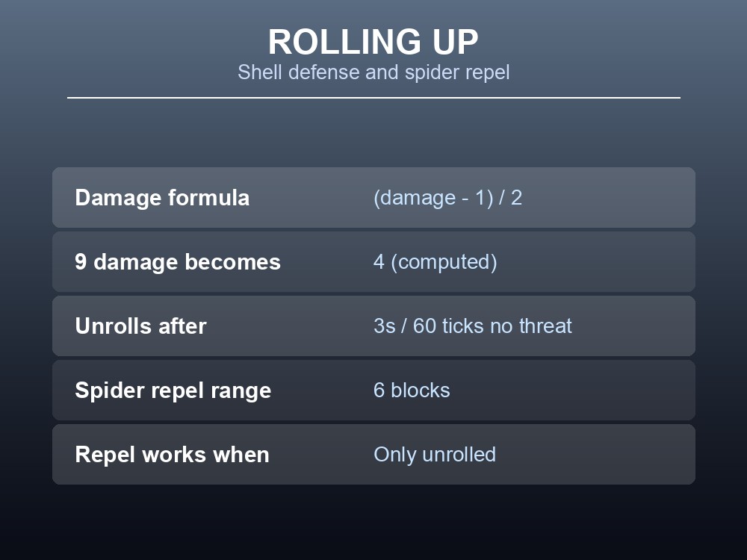Click the Only unrolled value
Screen dimensions: 747x560
click(x=435, y=455)
